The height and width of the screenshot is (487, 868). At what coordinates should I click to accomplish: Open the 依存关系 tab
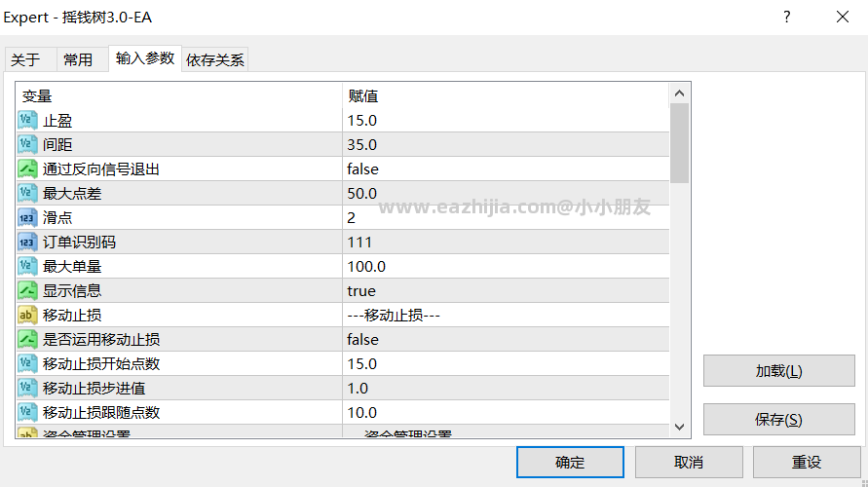coord(214,59)
